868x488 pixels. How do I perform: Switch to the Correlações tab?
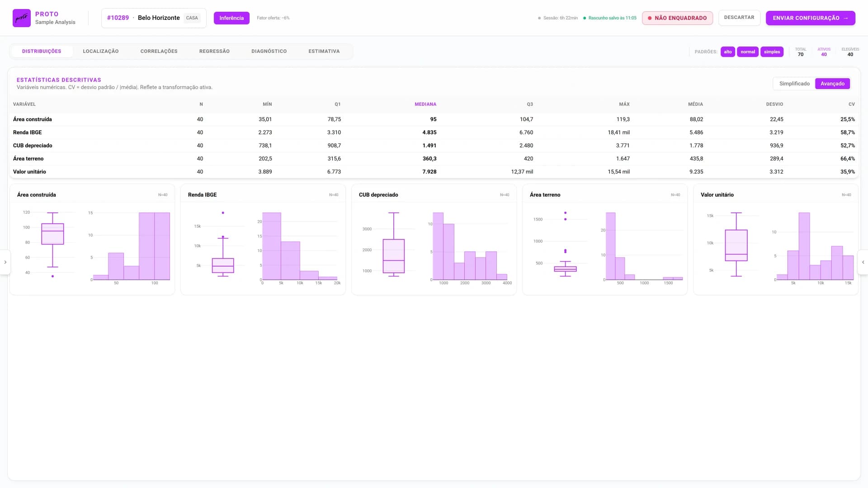click(x=159, y=51)
